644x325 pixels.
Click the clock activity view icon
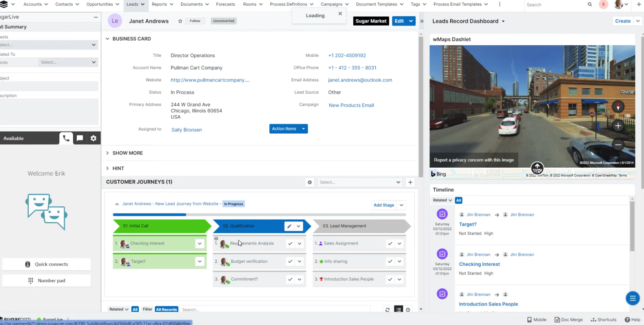pos(408,310)
